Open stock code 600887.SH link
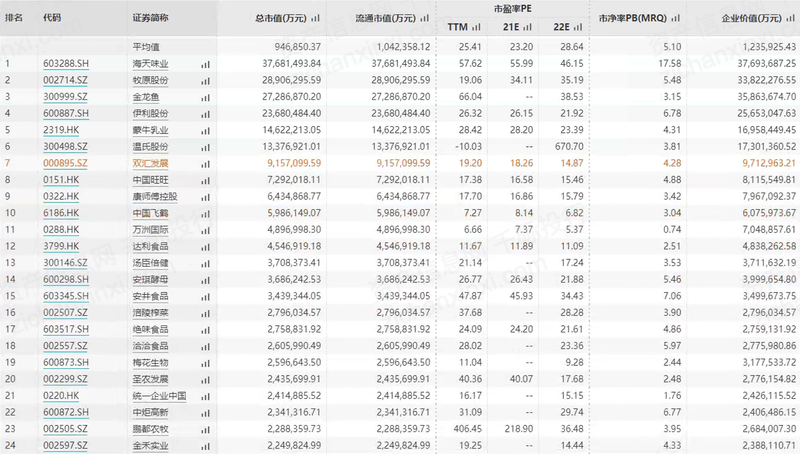This screenshot has height=454, width=800. click(66, 113)
